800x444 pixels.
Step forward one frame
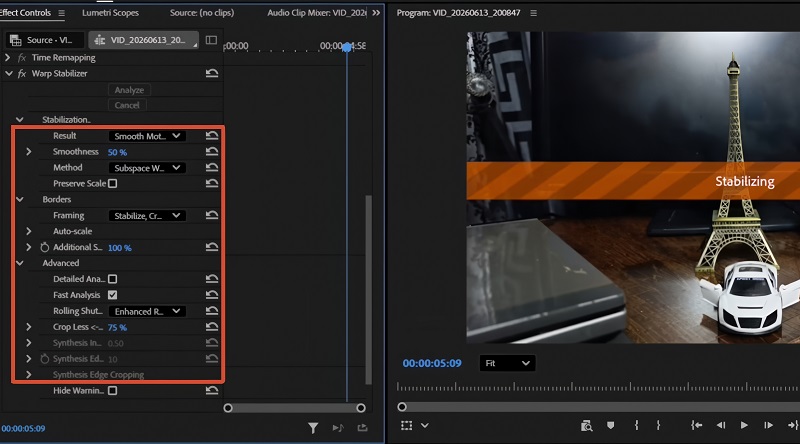[x=768, y=425]
